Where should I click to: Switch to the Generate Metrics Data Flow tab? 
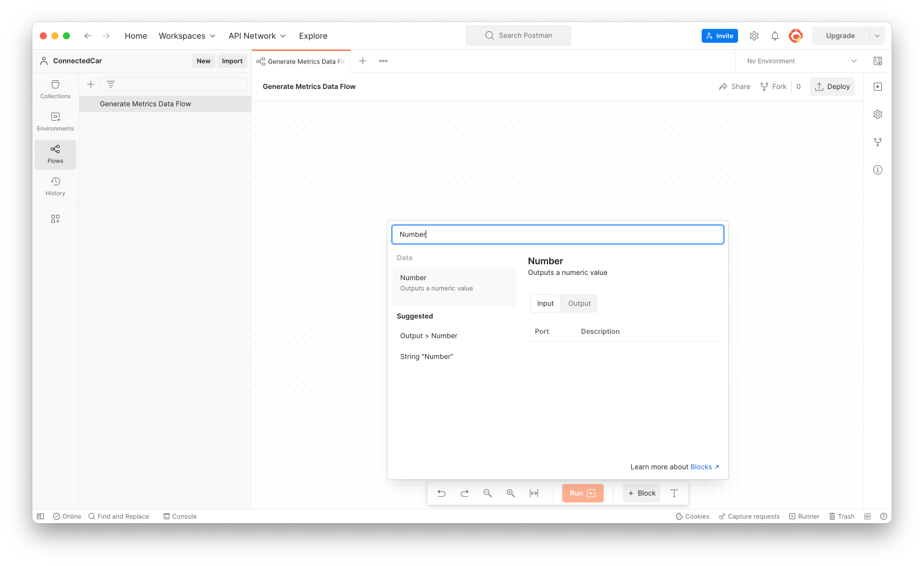click(x=301, y=61)
